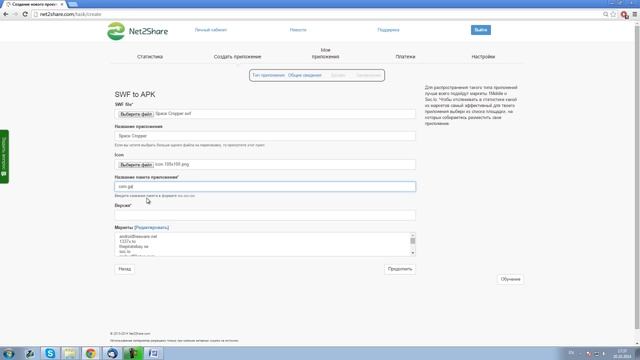The width and height of the screenshot is (640, 360).
Task: Open the Chrome menu (three lines) icon
Action: pyautogui.click(x=635, y=14)
